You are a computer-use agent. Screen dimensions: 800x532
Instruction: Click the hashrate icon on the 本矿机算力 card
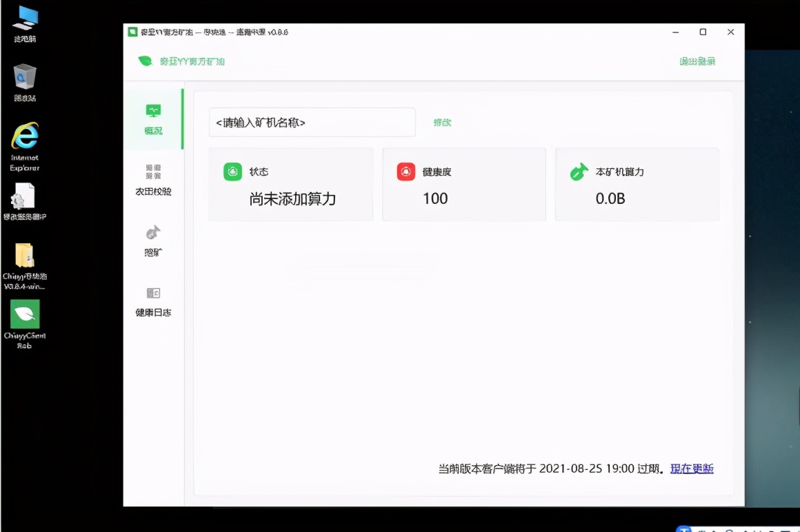(x=579, y=171)
